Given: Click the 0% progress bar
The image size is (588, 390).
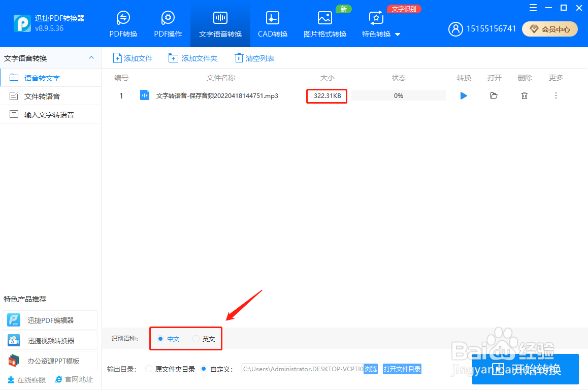Looking at the screenshot, I should [x=399, y=95].
